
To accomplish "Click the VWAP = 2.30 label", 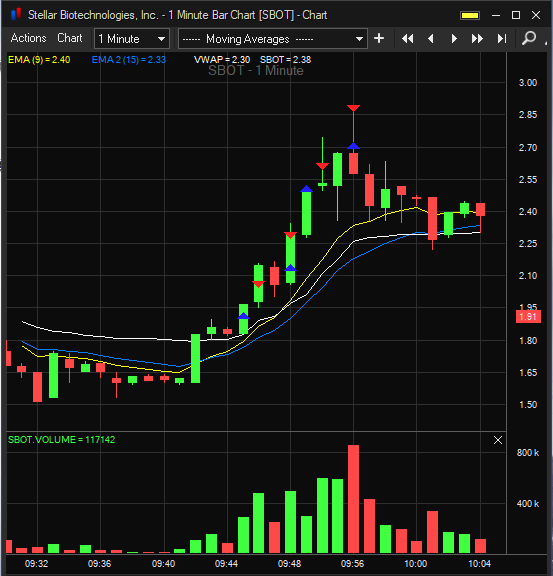I will [x=222, y=60].
